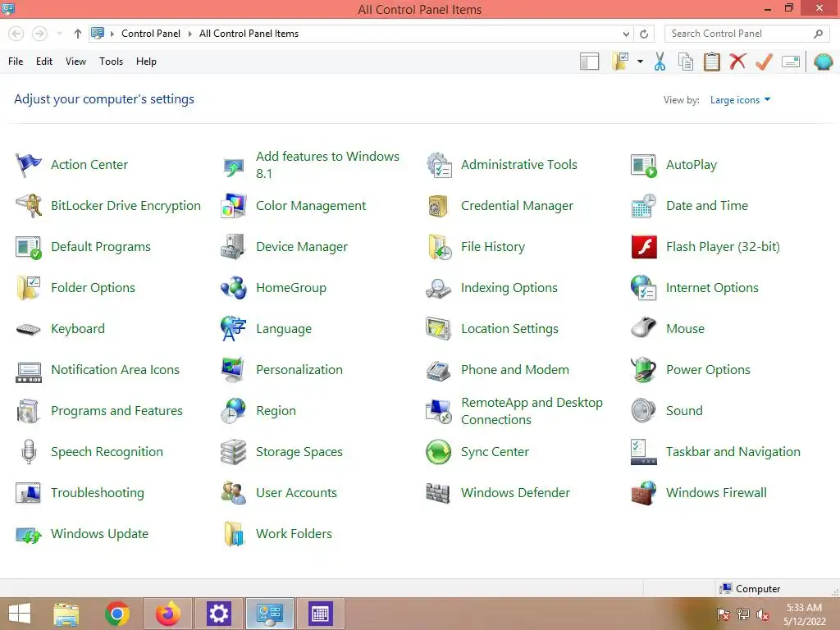
Task: Open Location Settings link
Action: coord(509,329)
